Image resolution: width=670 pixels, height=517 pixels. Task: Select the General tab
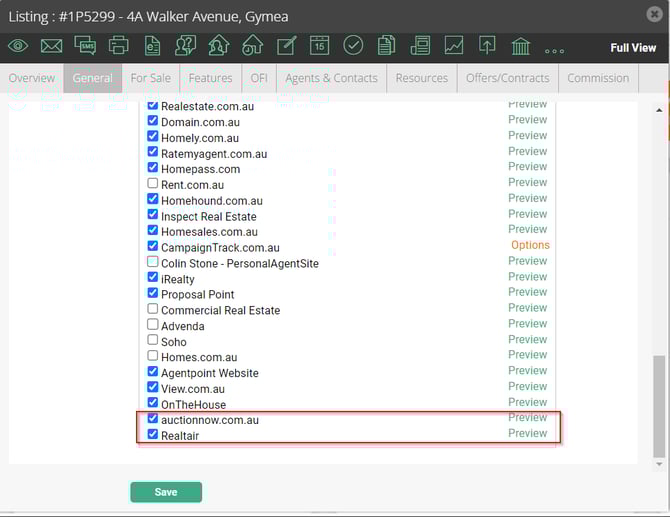click(x=93, y=78)
